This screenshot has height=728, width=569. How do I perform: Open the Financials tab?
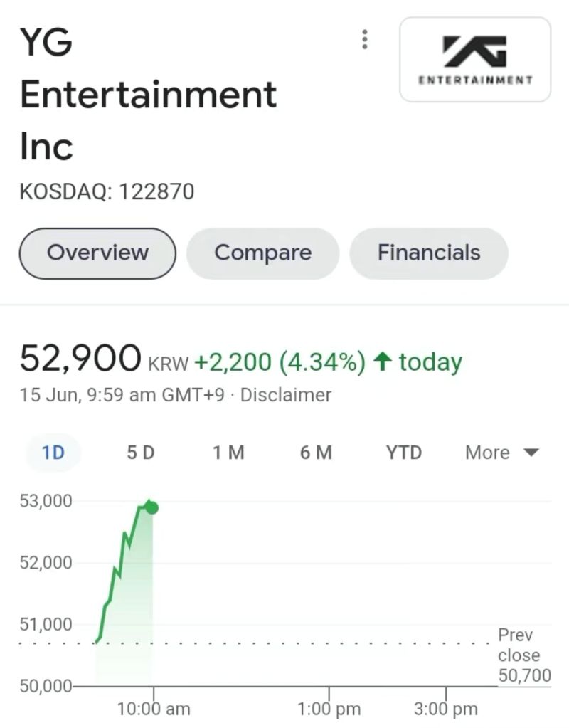click(x=429, y=253)
